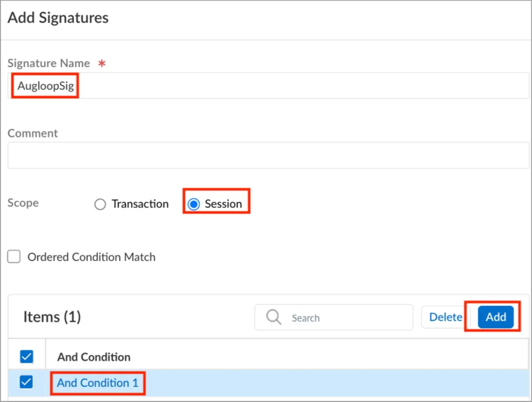Click the Scope label
This screenshot has height=402, width=532.
point(23,202)
